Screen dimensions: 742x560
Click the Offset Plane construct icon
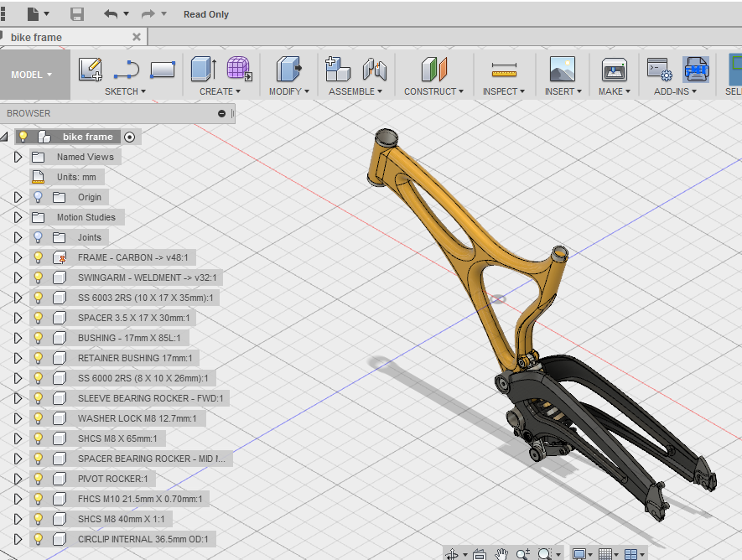(x=434, y=69)
